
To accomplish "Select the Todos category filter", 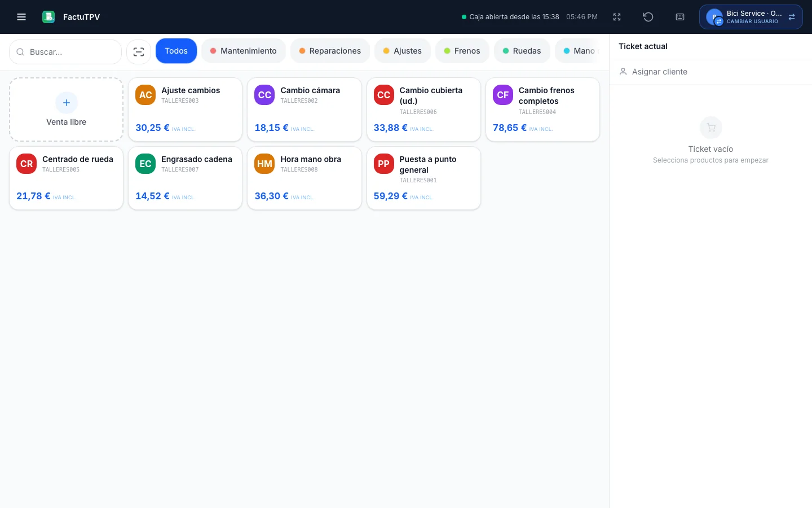I will [x=176, y=51].
